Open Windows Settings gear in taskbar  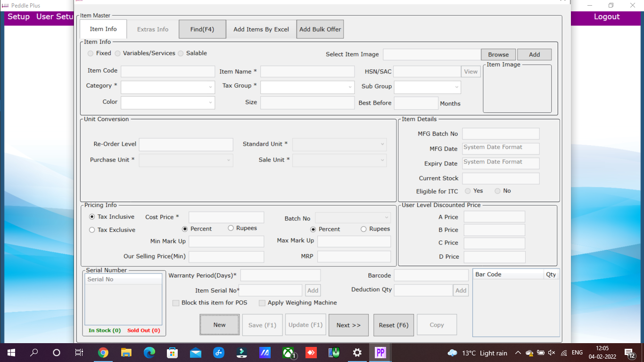click(357, 353)
